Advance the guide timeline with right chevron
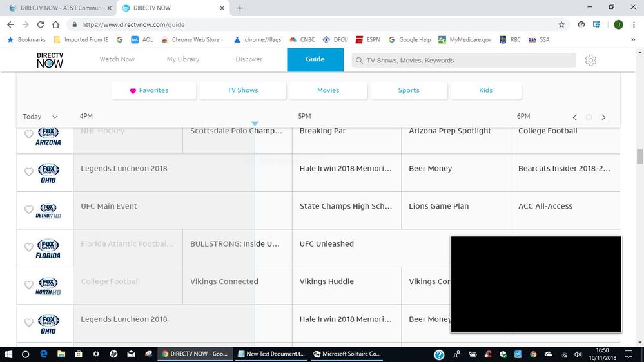This screenshot has width=644, height=362. tap(603, 117)
